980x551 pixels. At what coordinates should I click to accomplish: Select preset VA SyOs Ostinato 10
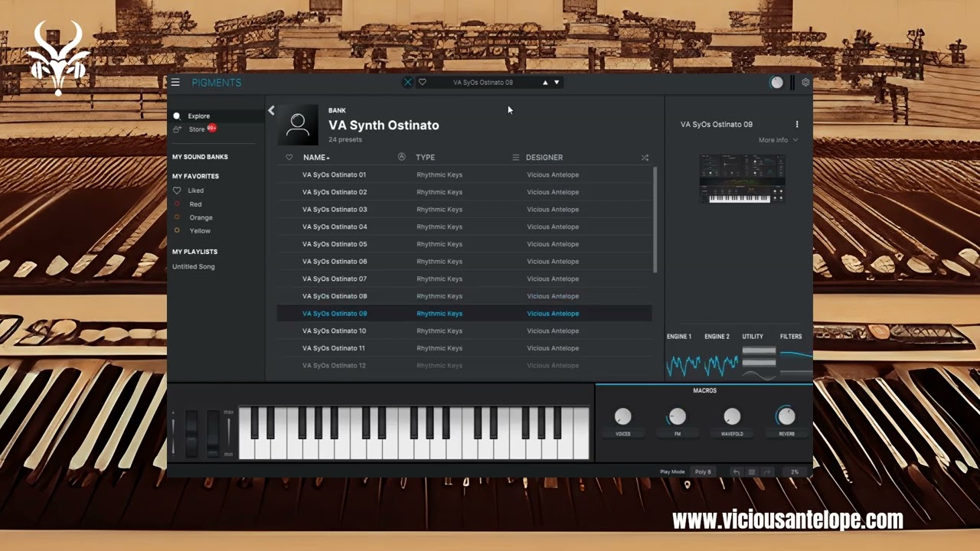click(x=465, y=331)
